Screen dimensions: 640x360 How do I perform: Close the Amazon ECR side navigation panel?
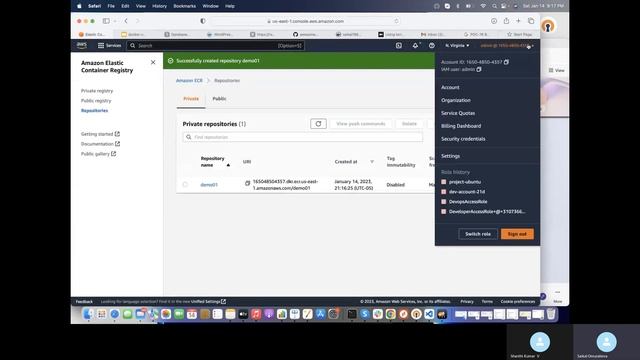153,62
